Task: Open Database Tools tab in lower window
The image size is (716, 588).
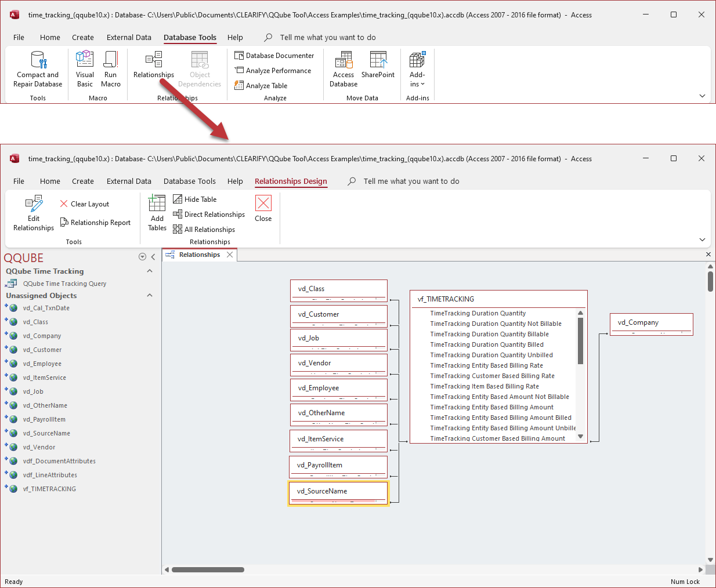Action: (190, 182)
